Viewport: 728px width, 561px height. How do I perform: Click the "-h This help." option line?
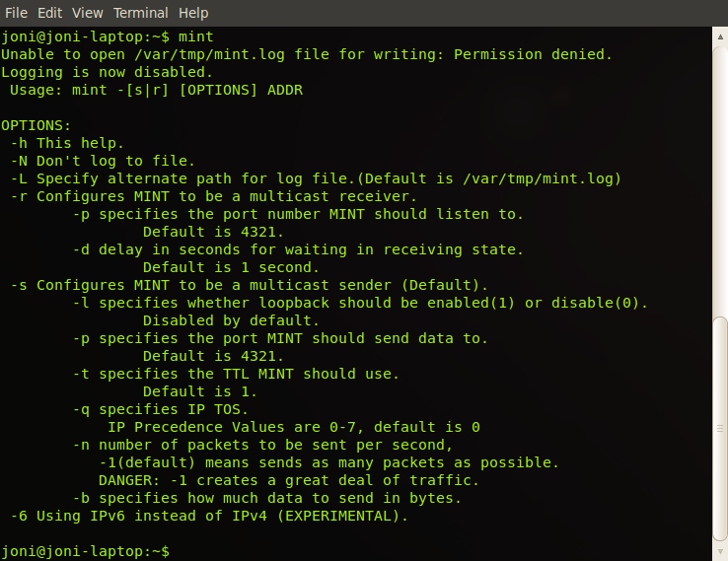pyautogui.click(x=67, y=143)
